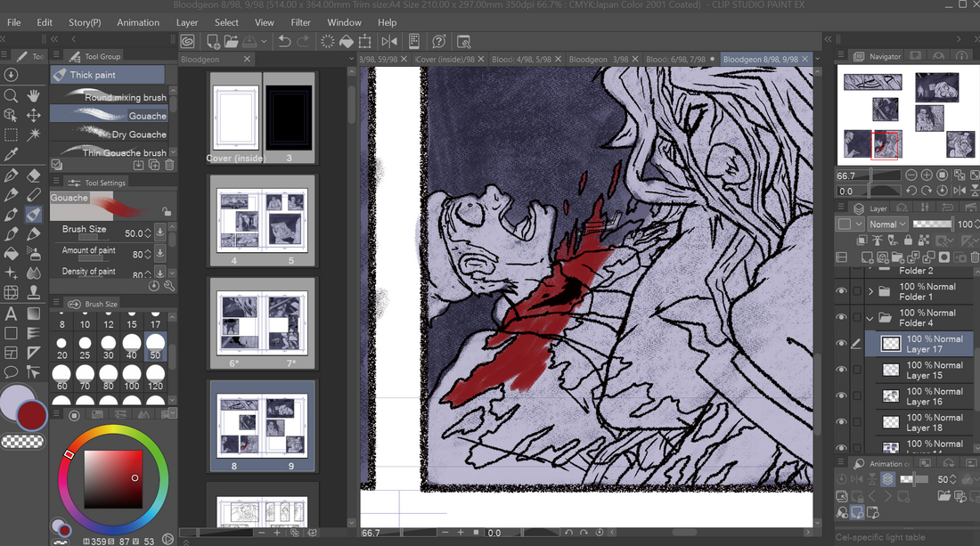This screenshot has height=546, width=980.
Task: Click the Clip Studio launcher icon
Action: [x=187, y=42]
